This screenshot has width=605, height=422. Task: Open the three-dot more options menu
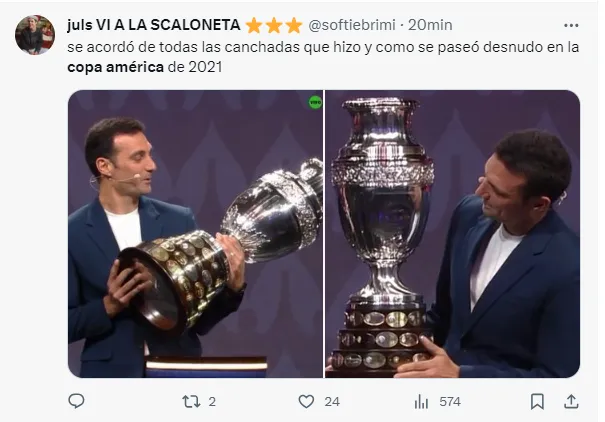coord(571,25)
